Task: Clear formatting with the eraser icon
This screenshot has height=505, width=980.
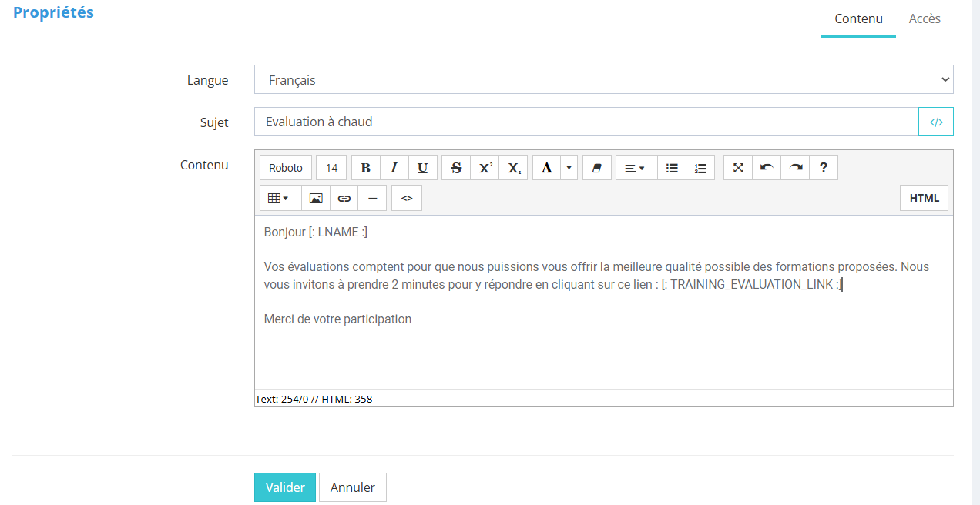Action: coord(596,168)
